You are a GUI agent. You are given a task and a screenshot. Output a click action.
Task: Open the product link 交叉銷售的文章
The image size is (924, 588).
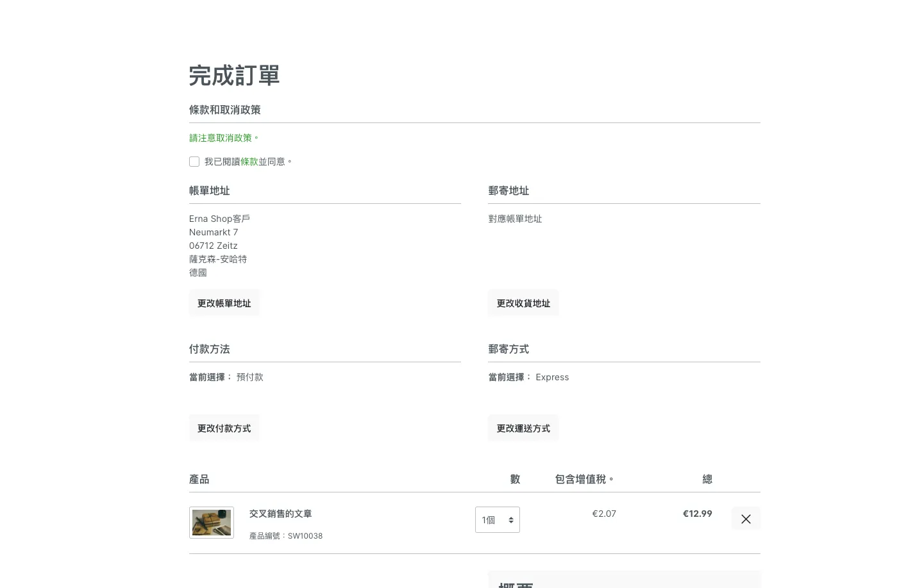point(280,514)
